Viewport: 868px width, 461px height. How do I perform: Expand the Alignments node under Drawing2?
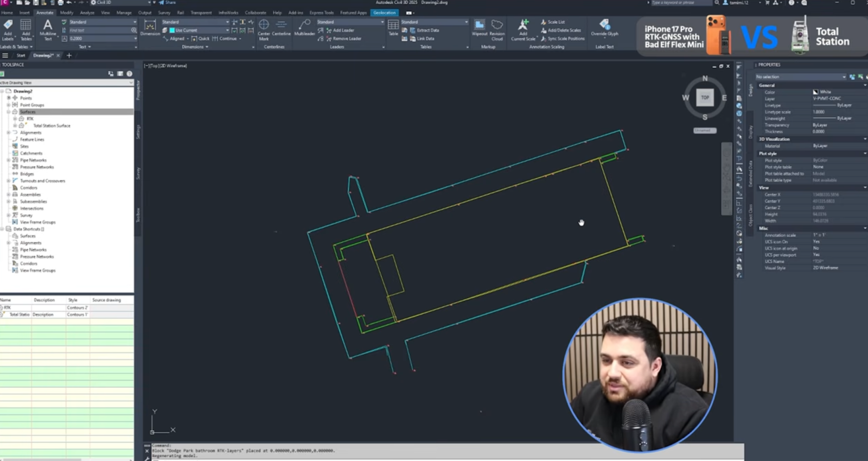(8, 132)
